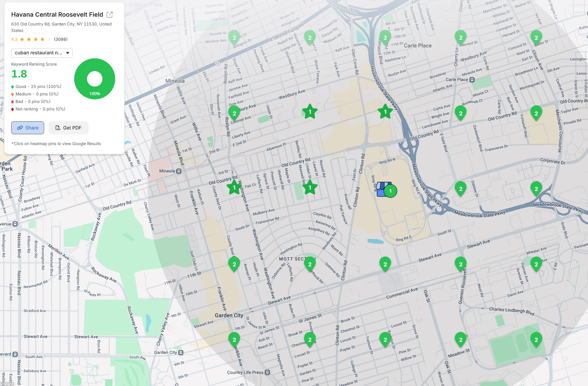Click the Mineola train station icon
The image size is (588, 386).
(x=179, y=171)
